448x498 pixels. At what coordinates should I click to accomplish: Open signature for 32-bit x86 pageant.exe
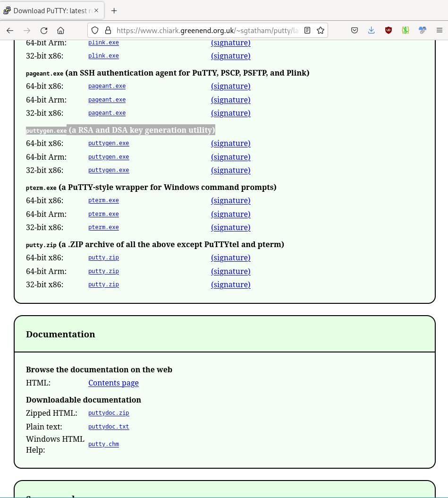pyautogui.click(x=231, y=113)
